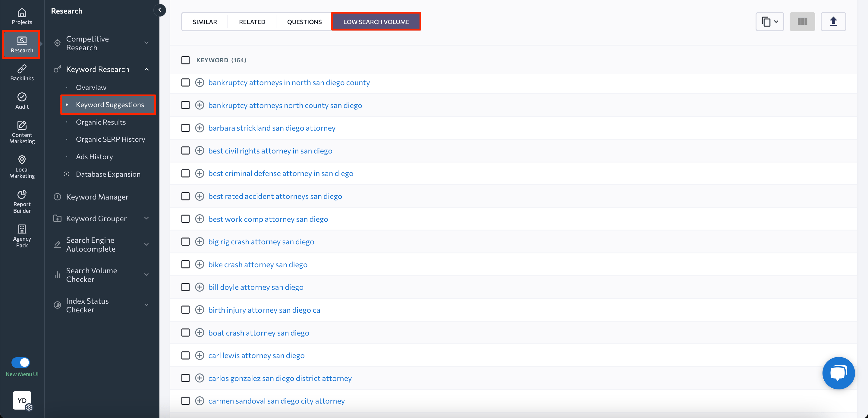Add 'big rig crash attorney' keyword via plus icon
Screen dimensions: 868x418
200,242
